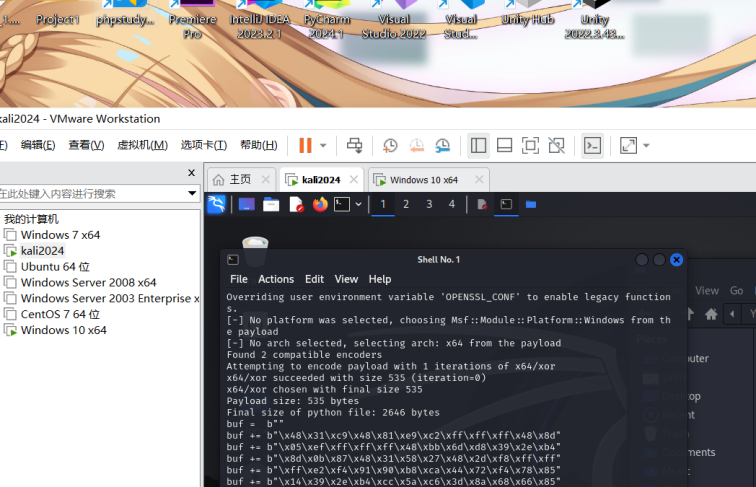
Task: Open the VMware console view icon
Action: click(x=593, y=145)
